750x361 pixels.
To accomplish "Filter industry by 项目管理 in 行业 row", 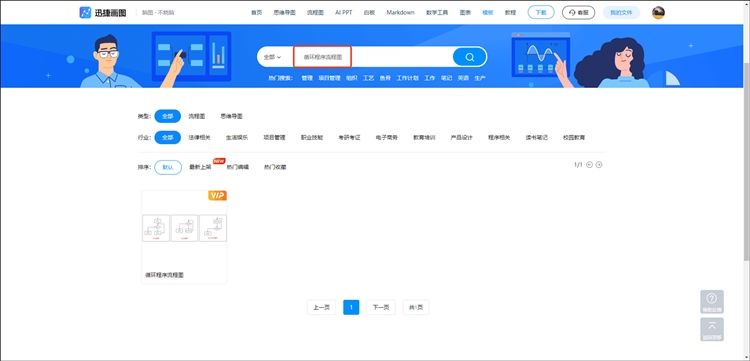I will [x=274, y=137].
